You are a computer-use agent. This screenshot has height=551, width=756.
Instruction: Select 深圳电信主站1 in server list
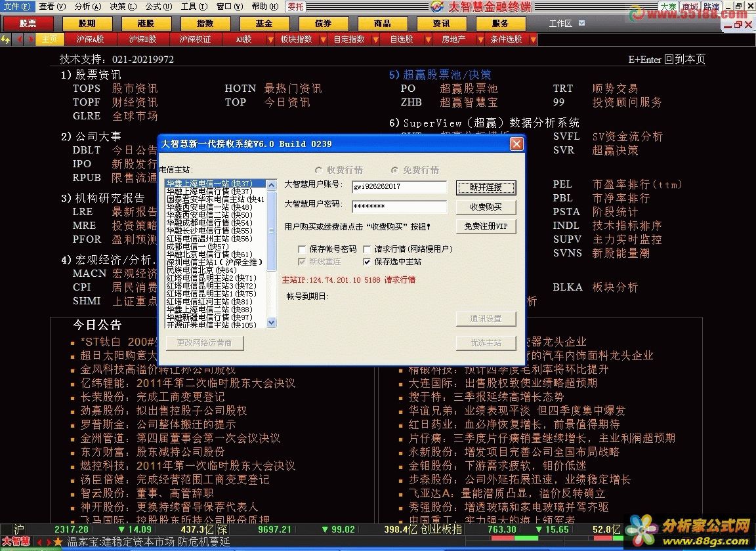click(215, 262)
